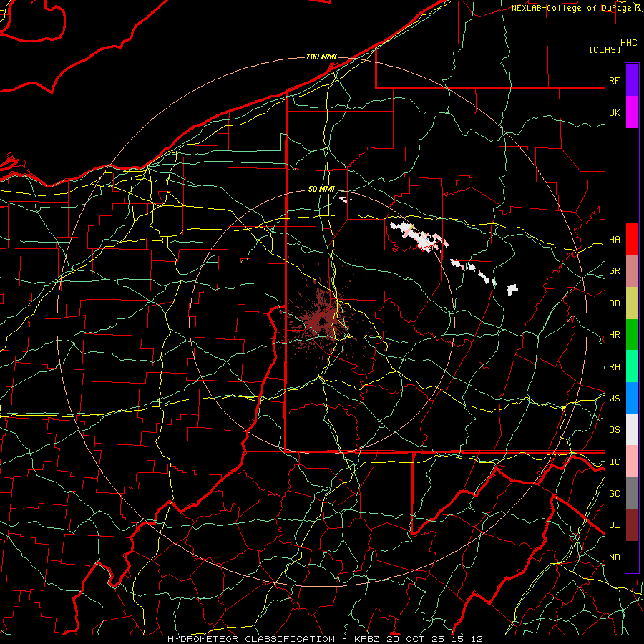Pick the dusty pink GR legend swatch
Screen dimensions: 644x644
pyautogui.click(x=632, y=271)
